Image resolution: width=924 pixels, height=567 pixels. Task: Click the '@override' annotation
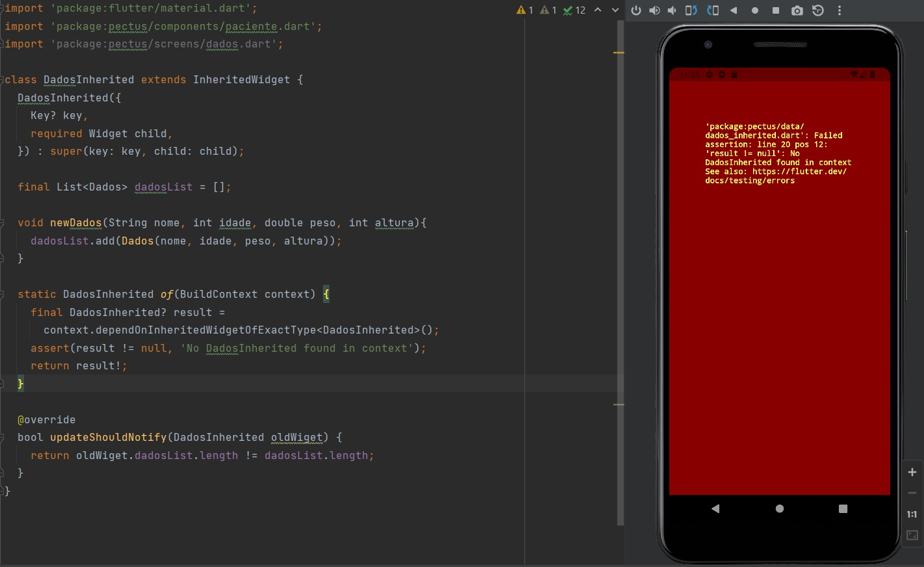point(47,420)
